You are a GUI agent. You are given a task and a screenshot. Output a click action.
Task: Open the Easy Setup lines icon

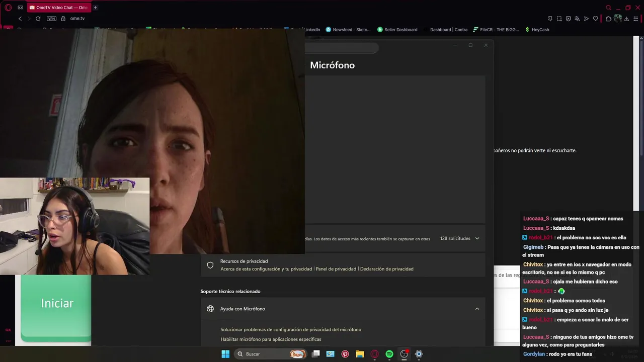(x=635, y=19)
